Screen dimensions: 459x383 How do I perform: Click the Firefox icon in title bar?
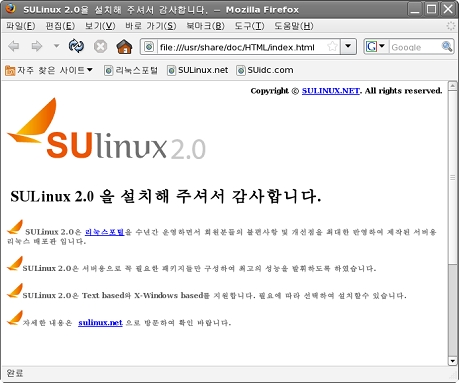pos(11,9)
